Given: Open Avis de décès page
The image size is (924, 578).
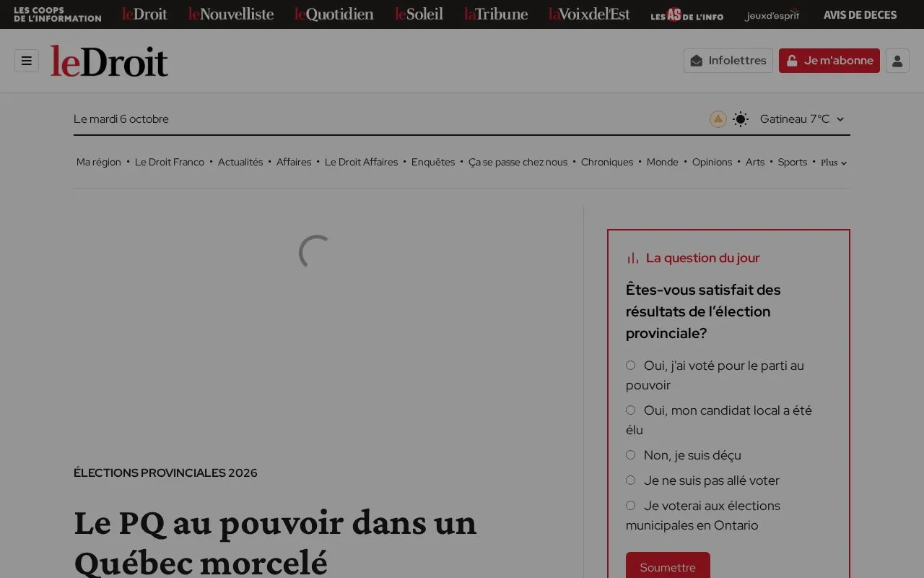Looking at the screenshot, I should (x=860, y=14).
